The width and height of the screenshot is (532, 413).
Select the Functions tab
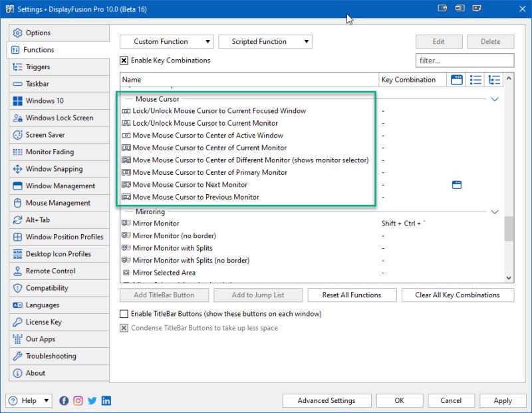59,50
